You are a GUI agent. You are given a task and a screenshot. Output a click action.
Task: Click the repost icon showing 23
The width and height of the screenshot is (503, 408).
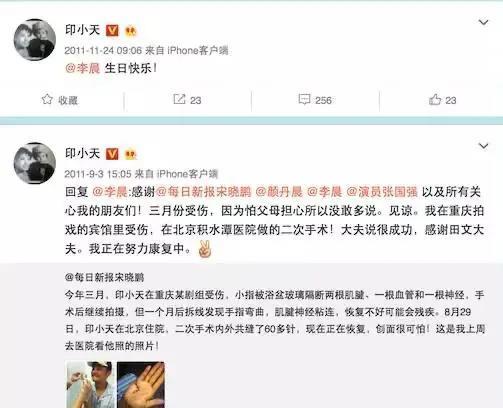coord(179,99)
